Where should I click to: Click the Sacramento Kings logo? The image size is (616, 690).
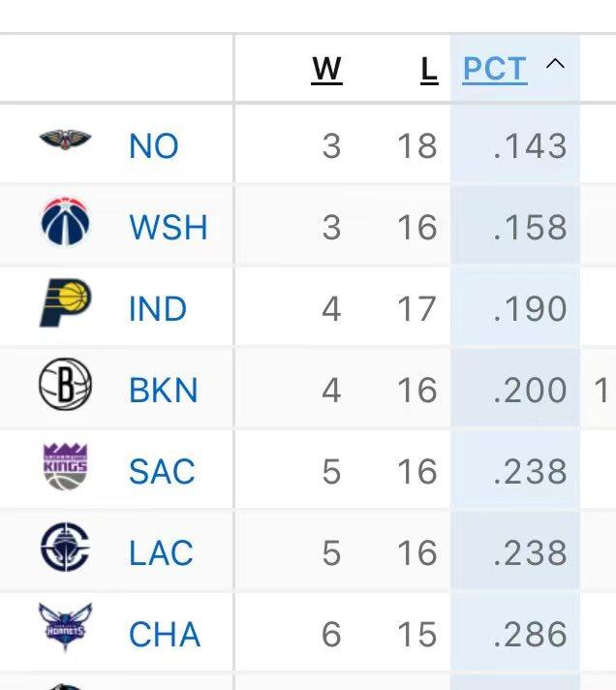(65, 467)
